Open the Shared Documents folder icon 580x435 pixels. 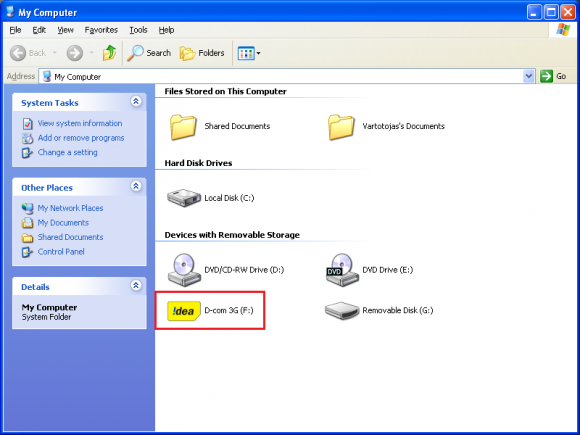click(x=183, y=127)
